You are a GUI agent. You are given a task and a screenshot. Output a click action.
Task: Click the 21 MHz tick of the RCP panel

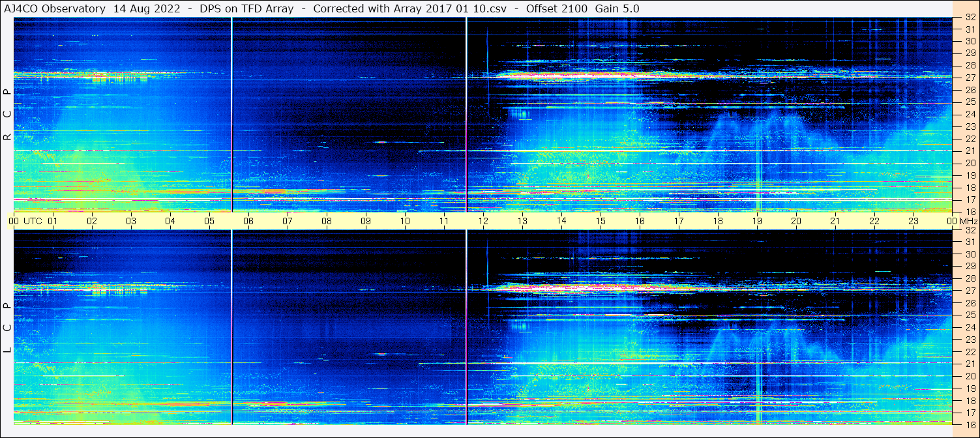[970, 151]
